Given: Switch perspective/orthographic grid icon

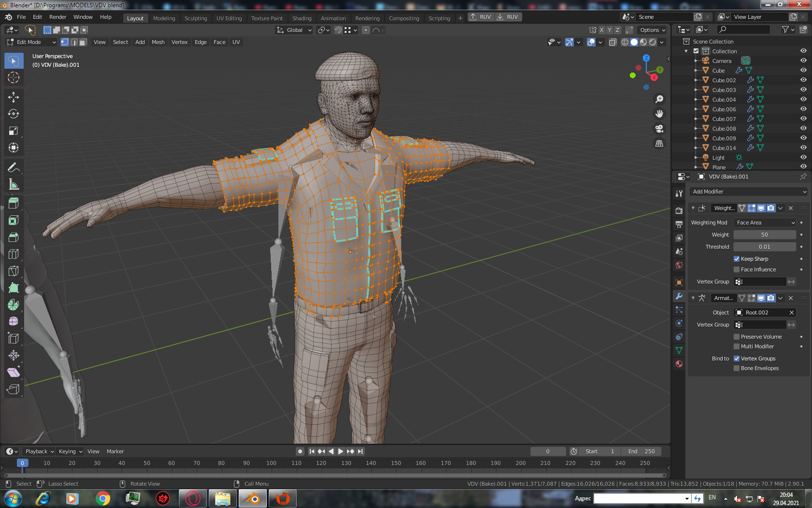Looking at the screenshot, I should (659, 144).
